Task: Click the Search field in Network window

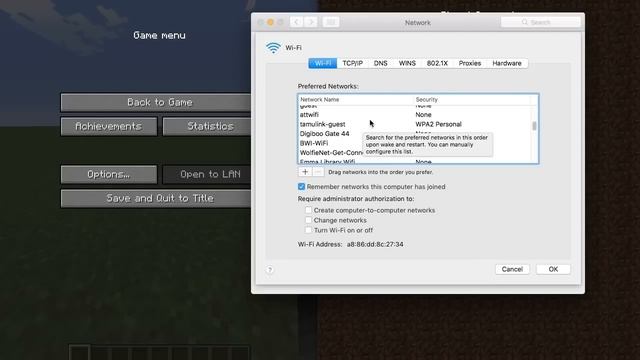Action: 540,22
